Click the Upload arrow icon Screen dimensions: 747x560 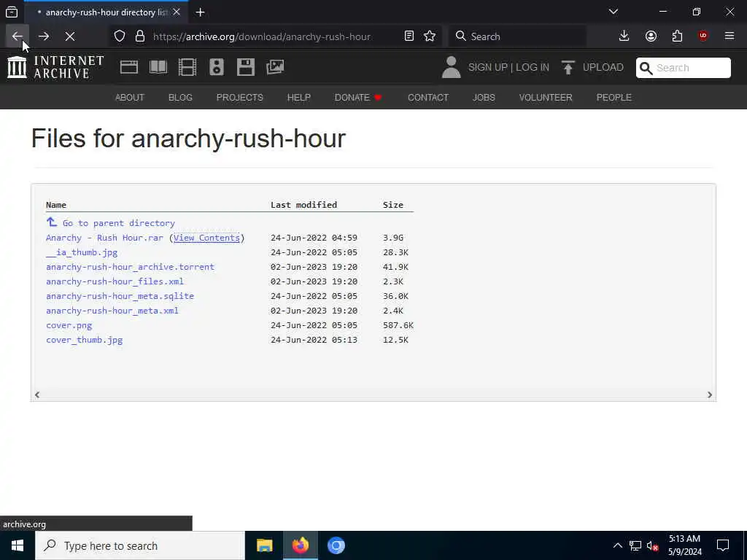pyautogui.click(x=568, y=67)
